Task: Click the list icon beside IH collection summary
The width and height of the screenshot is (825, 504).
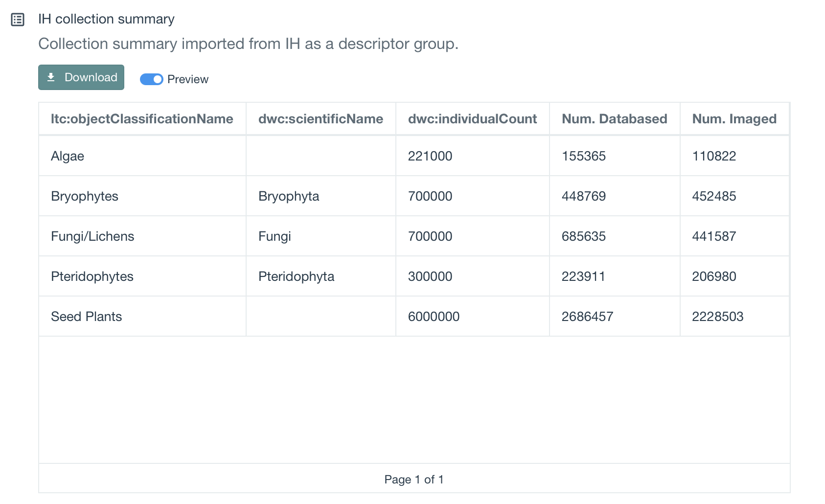Action: tap(18, 20)
